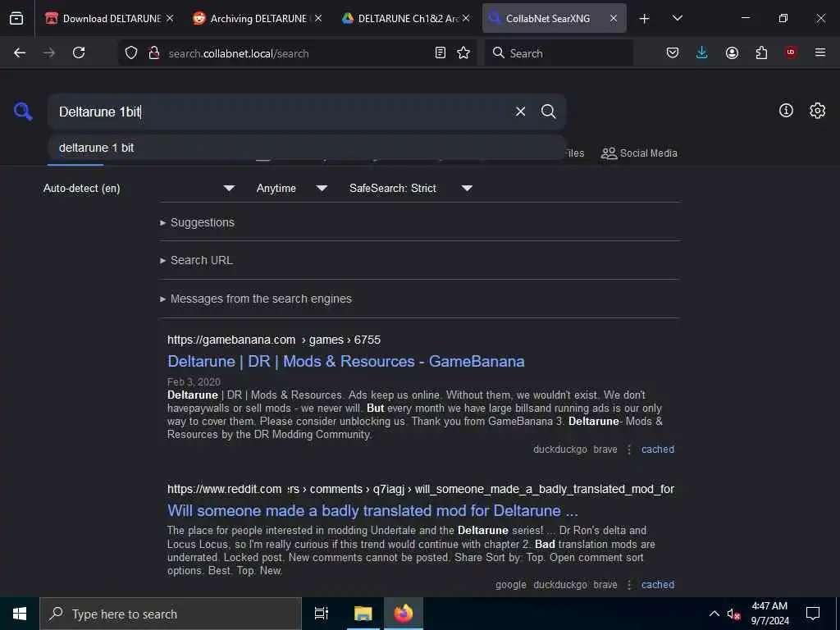This screenshot has width=840, height=630.
Task: Open tracking protection shield icon
Action: pyautogui.click(x=131, y=52)
